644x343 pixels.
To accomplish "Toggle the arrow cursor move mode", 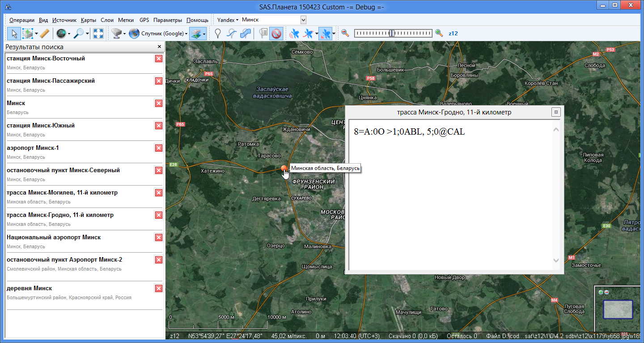I will point(14,34).
